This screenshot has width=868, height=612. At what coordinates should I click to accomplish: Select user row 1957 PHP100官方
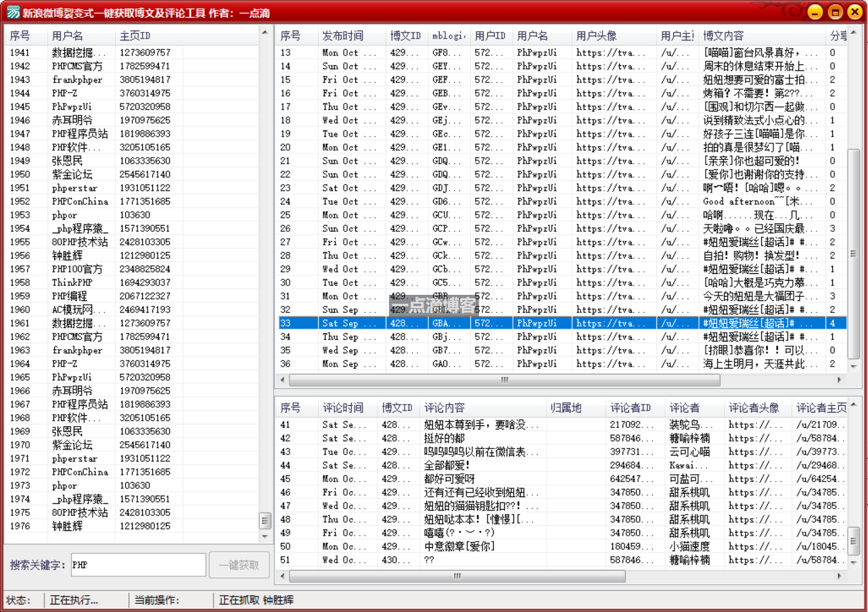pos(132,269)
